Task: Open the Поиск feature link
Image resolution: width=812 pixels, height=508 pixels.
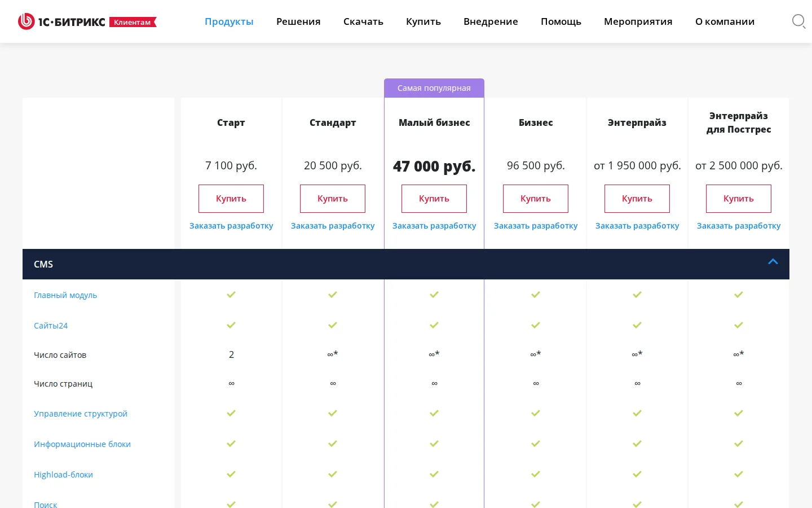Action: pos(45,505)
